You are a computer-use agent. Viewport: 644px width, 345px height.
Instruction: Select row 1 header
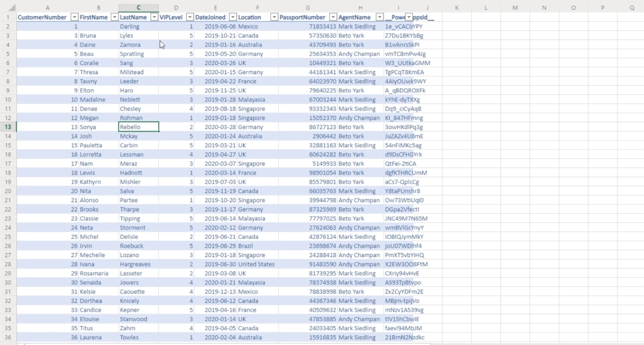[8, 17]
